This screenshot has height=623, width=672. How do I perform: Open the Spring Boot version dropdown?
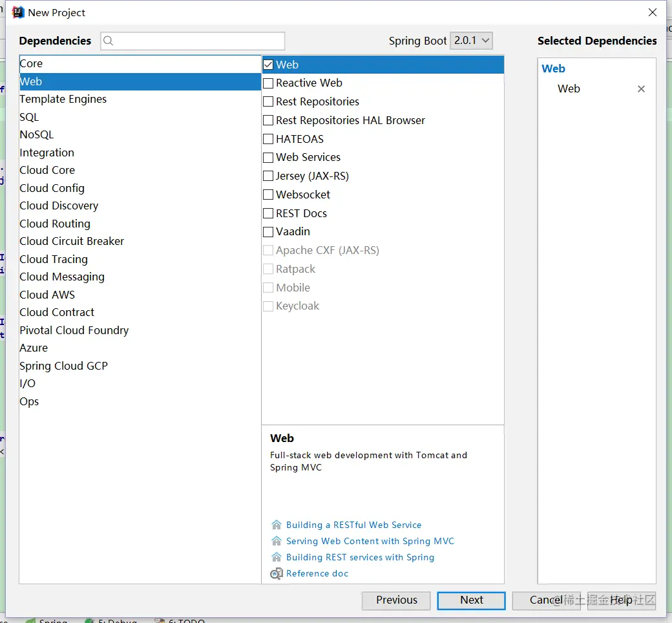point(471,40)
